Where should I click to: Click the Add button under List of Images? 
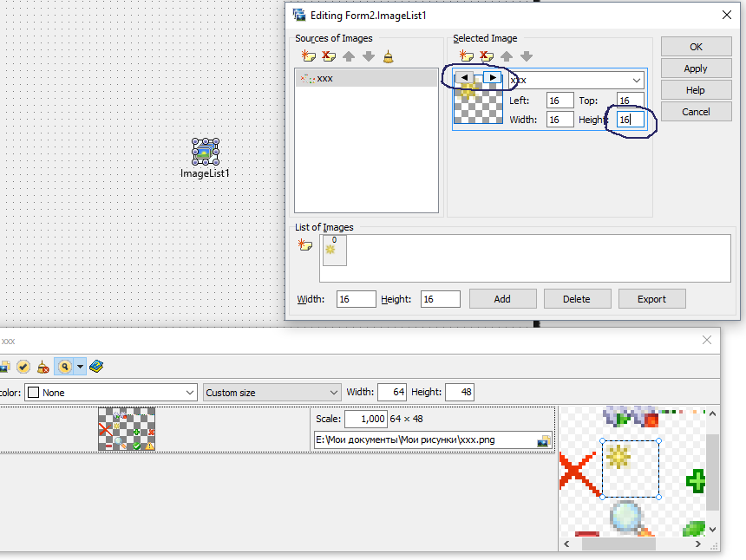[x=502, y=299]
